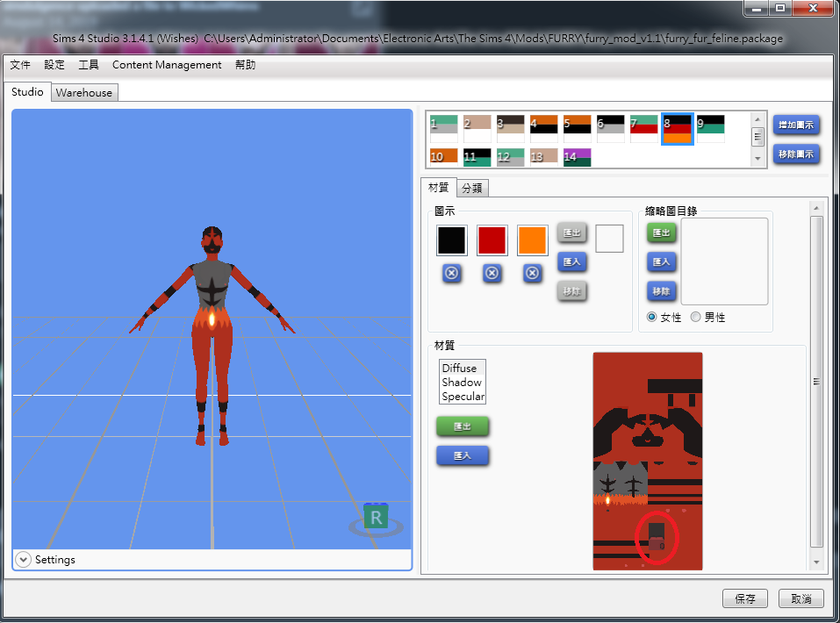Select swatch thumbnail 10

(443, 157)
